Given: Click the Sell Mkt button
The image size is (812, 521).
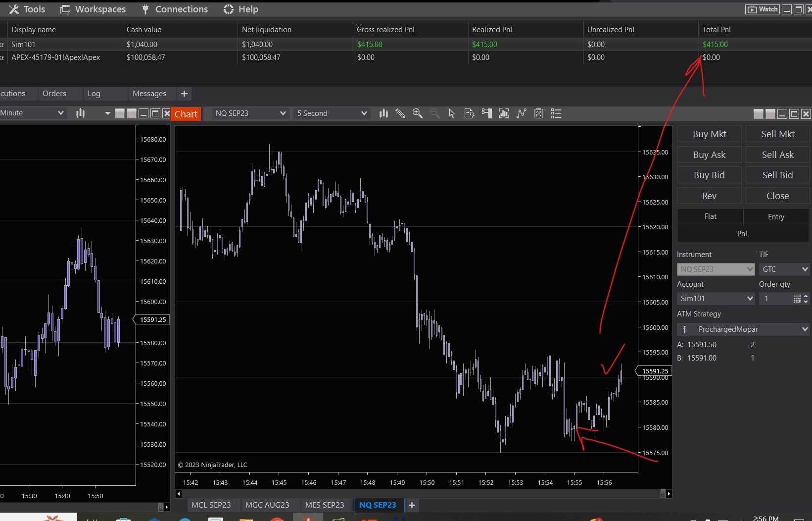Looking at the screenshot, I should 778,134.
